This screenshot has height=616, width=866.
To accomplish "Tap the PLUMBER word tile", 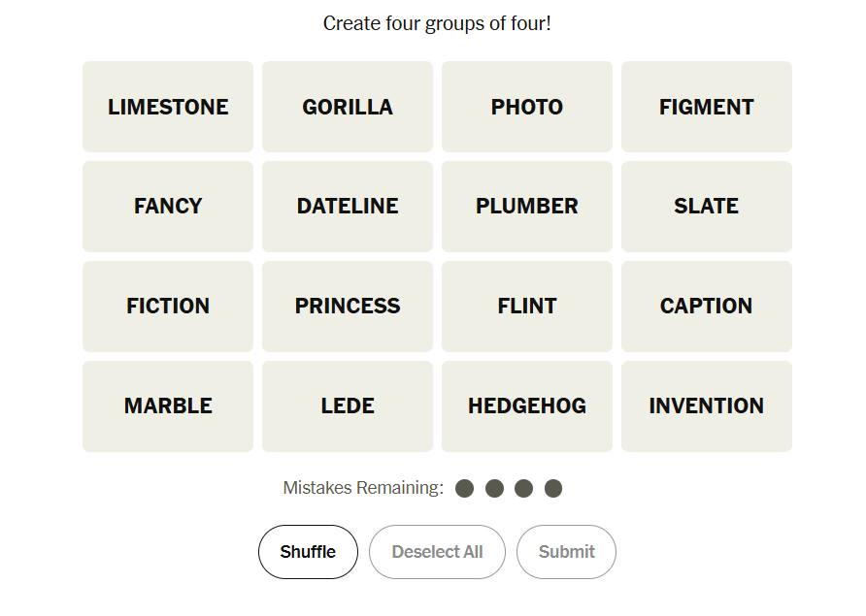I will point(527,207).
